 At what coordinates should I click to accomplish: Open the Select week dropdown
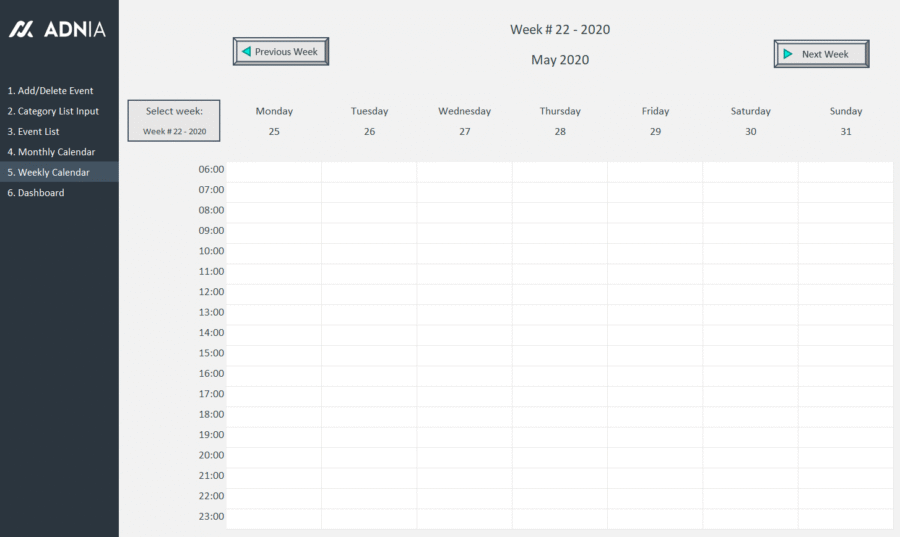click(x=174, y=131)
